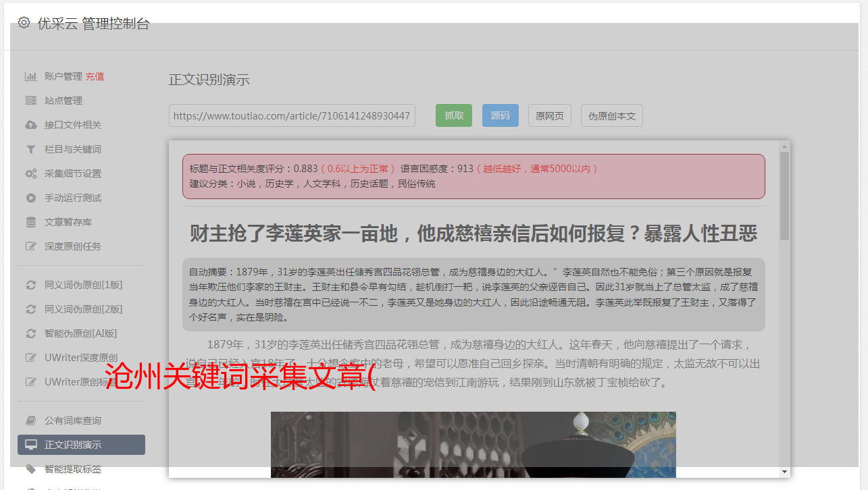
Task: Click the book icon for 公有词库查询
Action: click(x=31, y=420)
